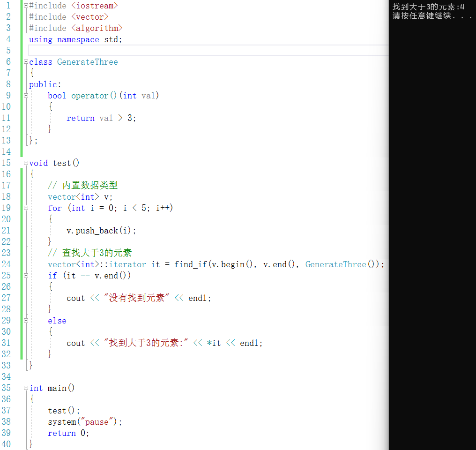This screenshot has height=450, width=476.
Task: Click '*it' in the cout statement
Action: pyautogui.click(x=214, y=343)
